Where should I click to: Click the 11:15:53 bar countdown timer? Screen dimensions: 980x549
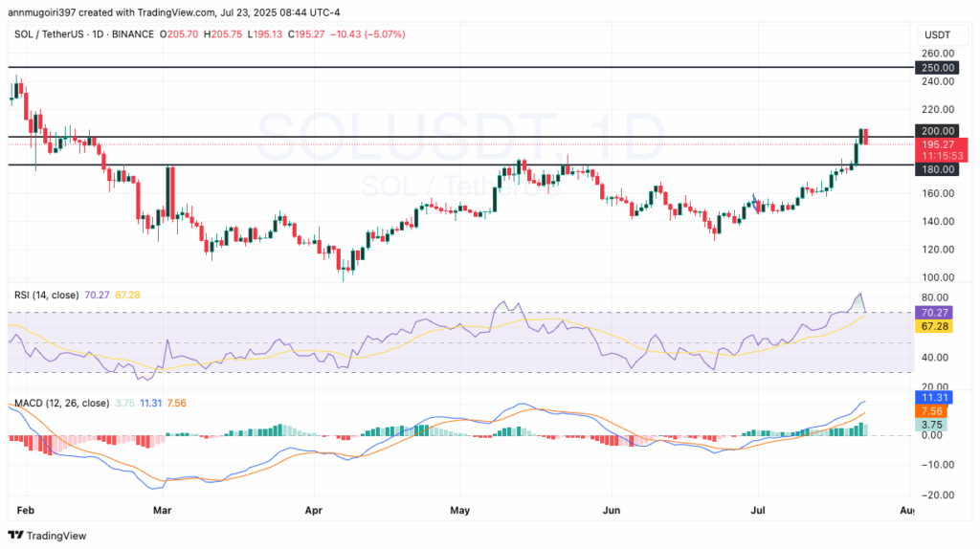pos(943,156)
